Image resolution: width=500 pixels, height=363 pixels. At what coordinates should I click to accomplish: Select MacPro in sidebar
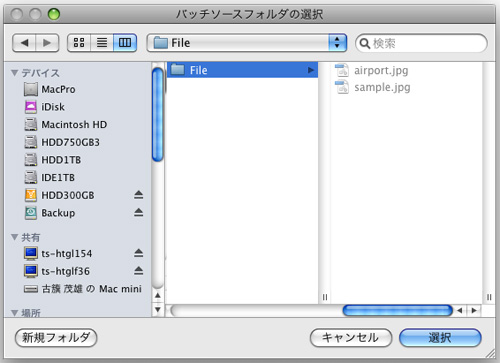78,89
